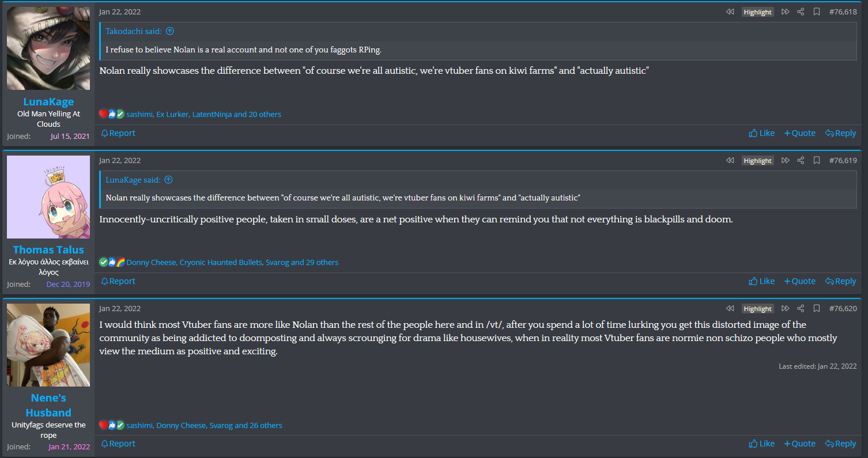Quote Nene's Husband's post
This screenshot has height=458, width=868.
(x=799, y=444)
